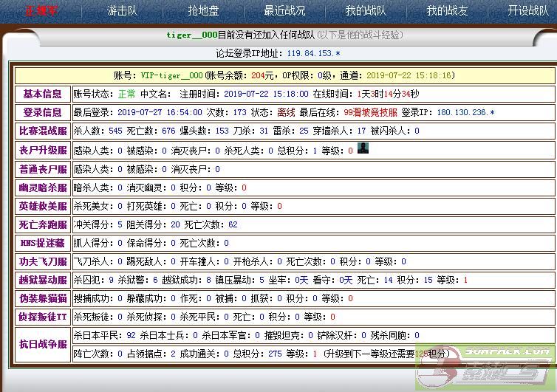Click the 99滑坡竞技服 last online server
Screen dimensions: 557x392
point(370,112)
